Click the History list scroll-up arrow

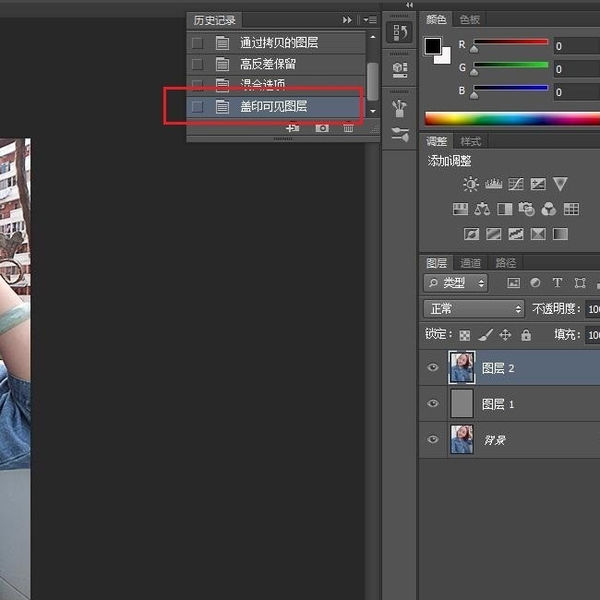point(373,37)
